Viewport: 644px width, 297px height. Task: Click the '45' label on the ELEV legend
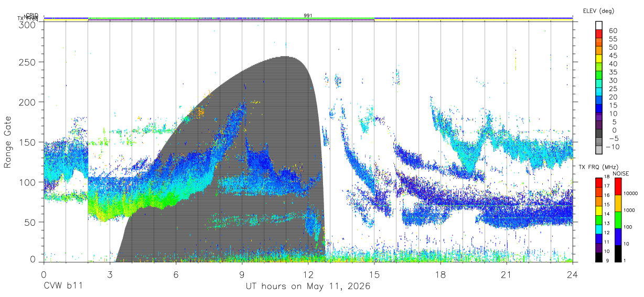[x=613, y=56]
